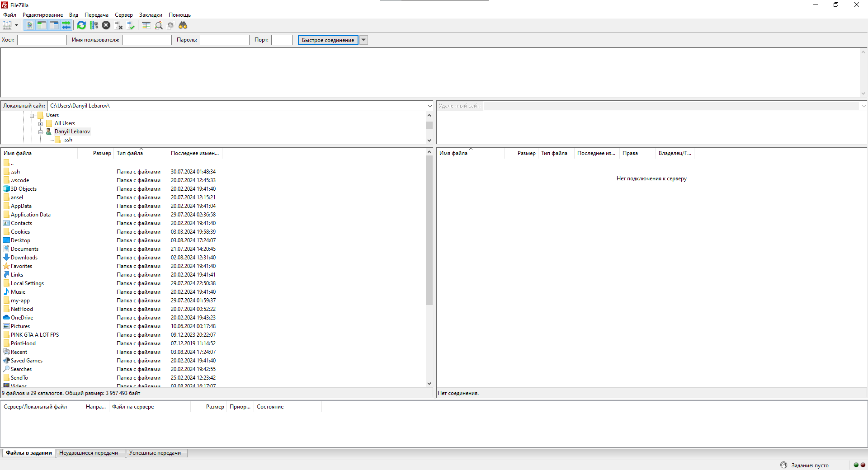
Task: Select the Documents folder icon
Action: [x=6, y=249]
